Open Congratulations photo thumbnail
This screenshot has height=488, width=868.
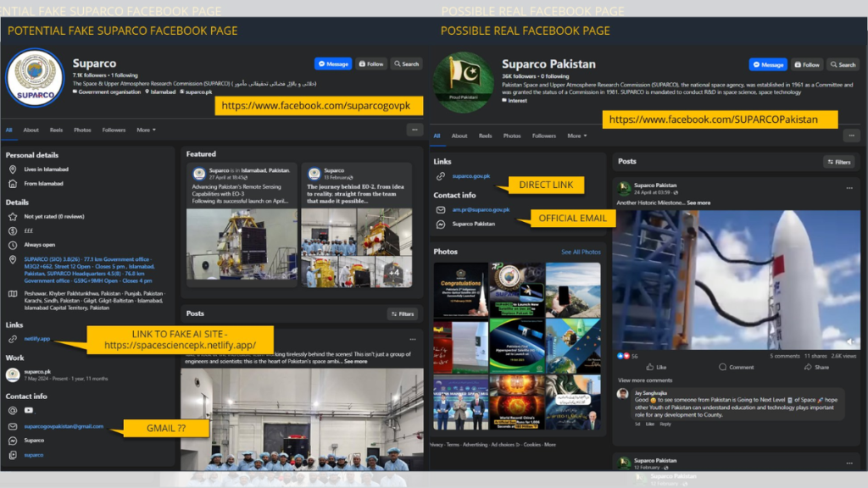coord(460,290)
